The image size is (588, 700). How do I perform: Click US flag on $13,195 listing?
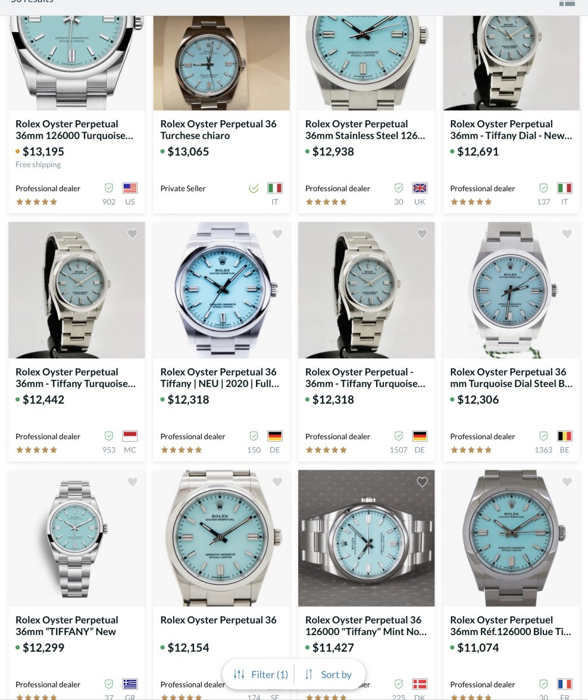(130, 188)
